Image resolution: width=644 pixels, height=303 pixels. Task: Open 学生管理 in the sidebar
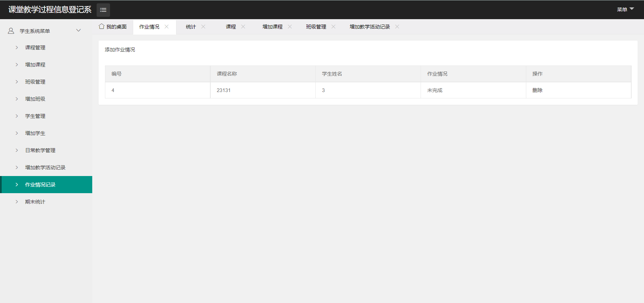(46, 116)
